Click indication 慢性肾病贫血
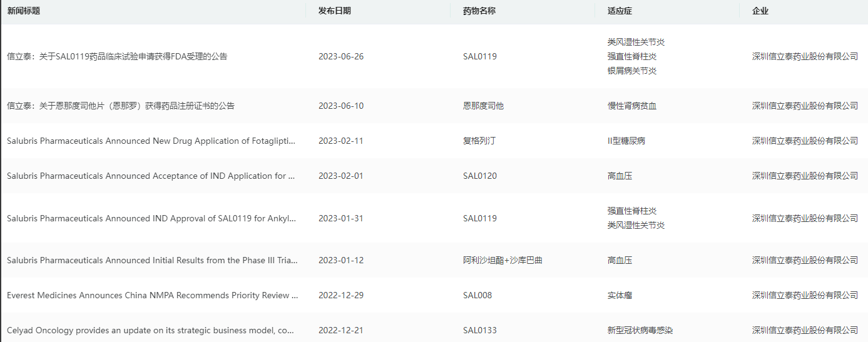 tap(632, 106)
